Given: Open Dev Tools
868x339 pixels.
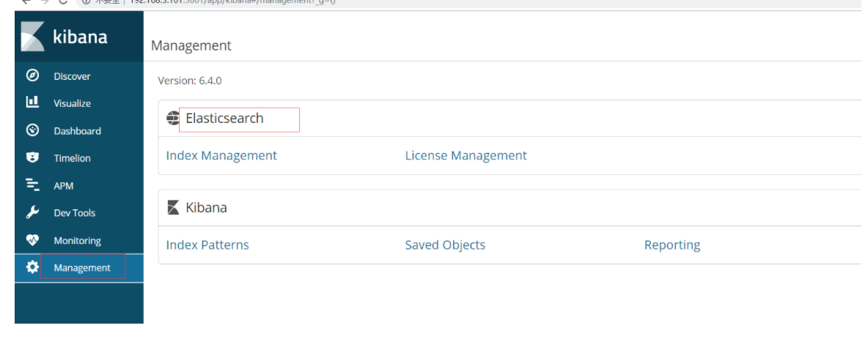Looking at the screenshot, I should [74, 213].
